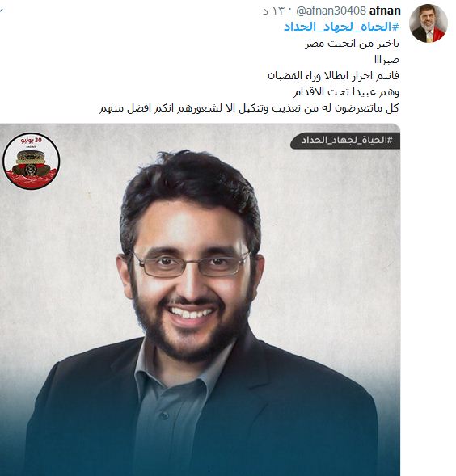Open the attached portrait image in the tweet

point(200,300)
